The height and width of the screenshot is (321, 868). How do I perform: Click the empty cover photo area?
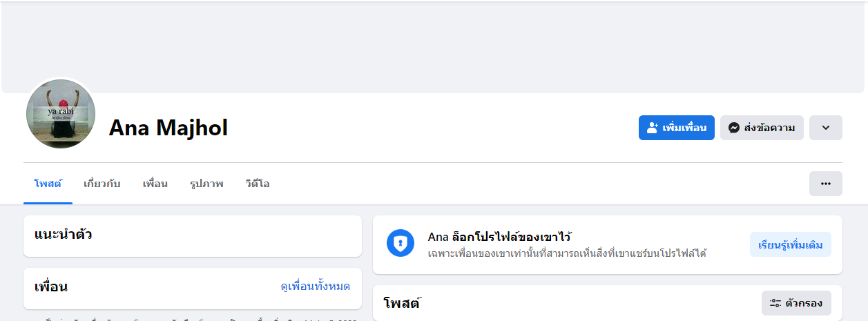433,47
